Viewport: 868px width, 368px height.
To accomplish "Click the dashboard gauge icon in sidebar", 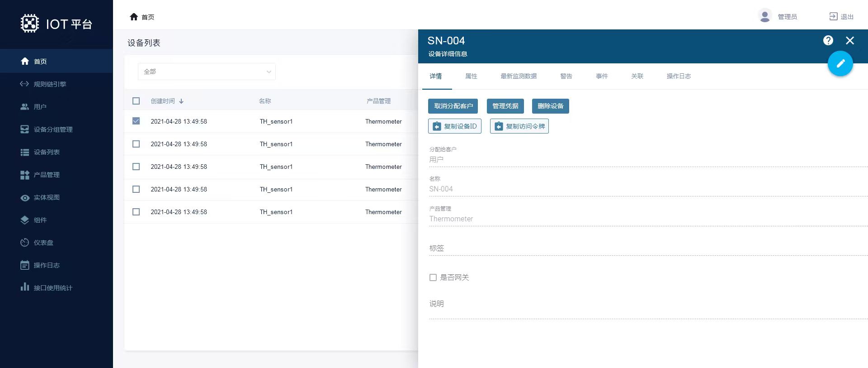I will pos(24,243).
